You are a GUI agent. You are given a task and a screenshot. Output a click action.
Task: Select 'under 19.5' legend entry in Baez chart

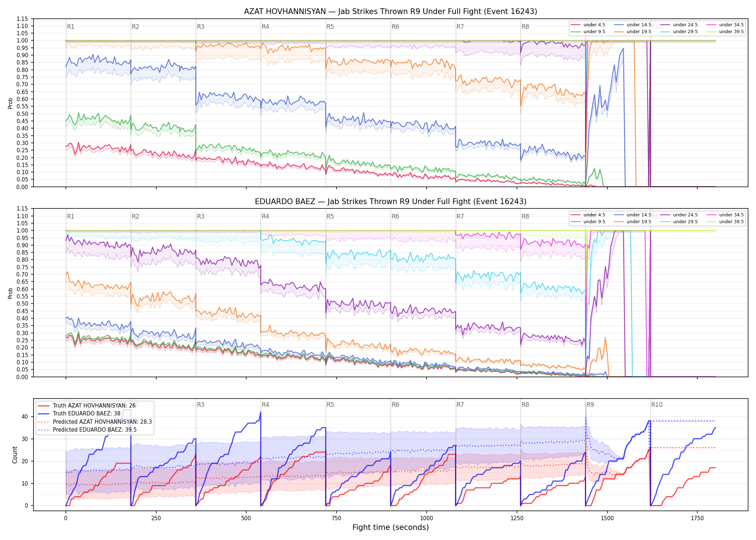coord(633,222)
